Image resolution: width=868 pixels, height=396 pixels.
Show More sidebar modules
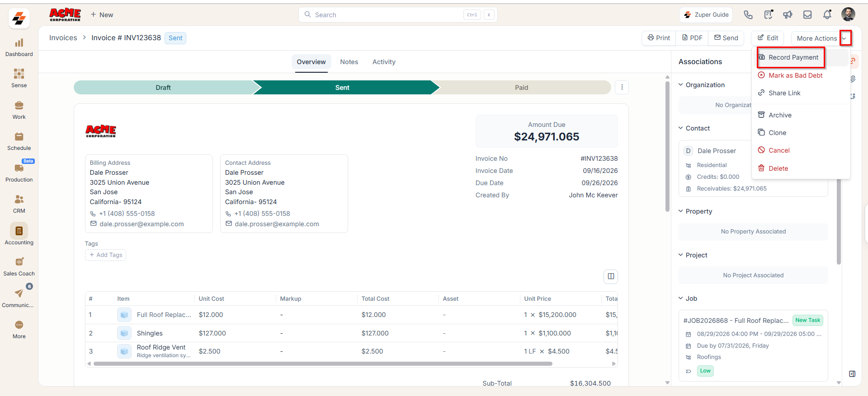tap(19, 330)
